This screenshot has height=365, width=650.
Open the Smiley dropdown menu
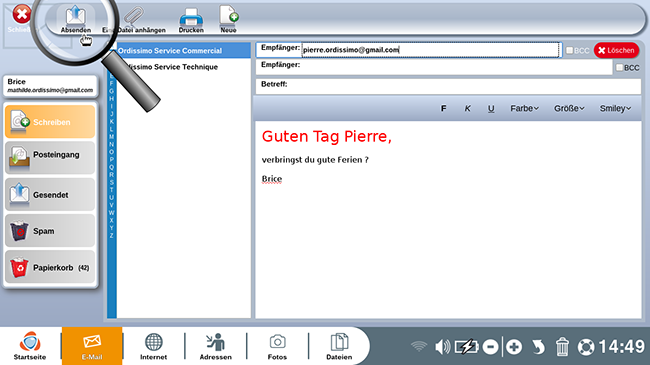[x=615, y=108]
